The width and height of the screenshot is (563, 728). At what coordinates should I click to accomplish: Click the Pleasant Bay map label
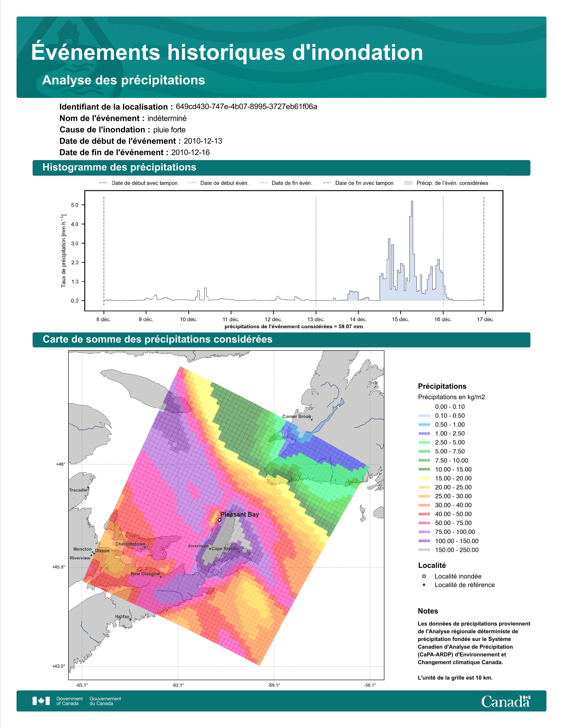[x=240, y=514]
